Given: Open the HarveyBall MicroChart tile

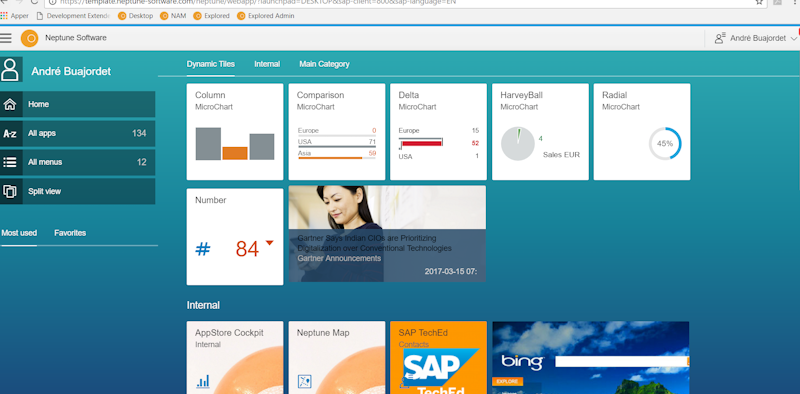Looking at the screenshot, I should pos(540,132).
